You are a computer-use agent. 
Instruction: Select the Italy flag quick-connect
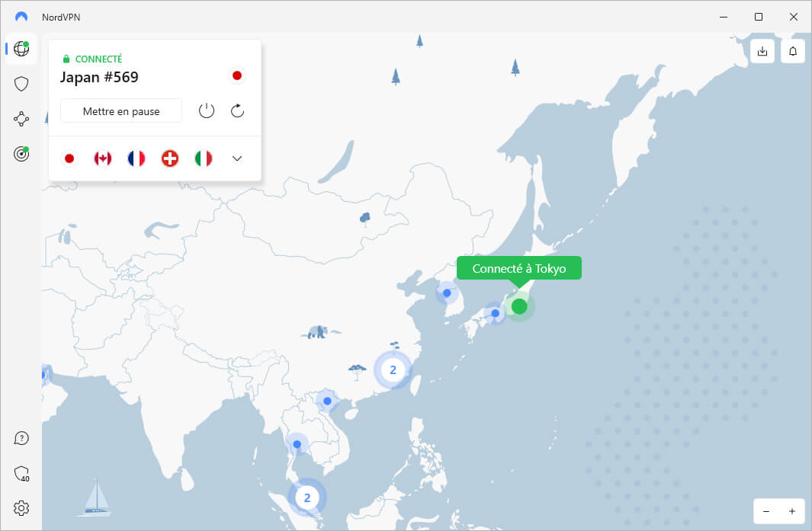tap(203, 158)
